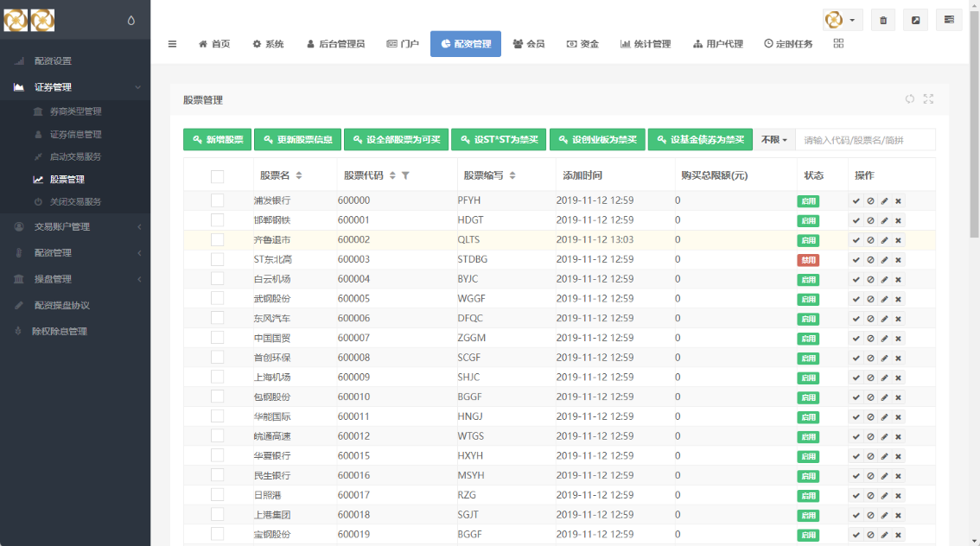Click the 新增股票 button

coord(218,140)
